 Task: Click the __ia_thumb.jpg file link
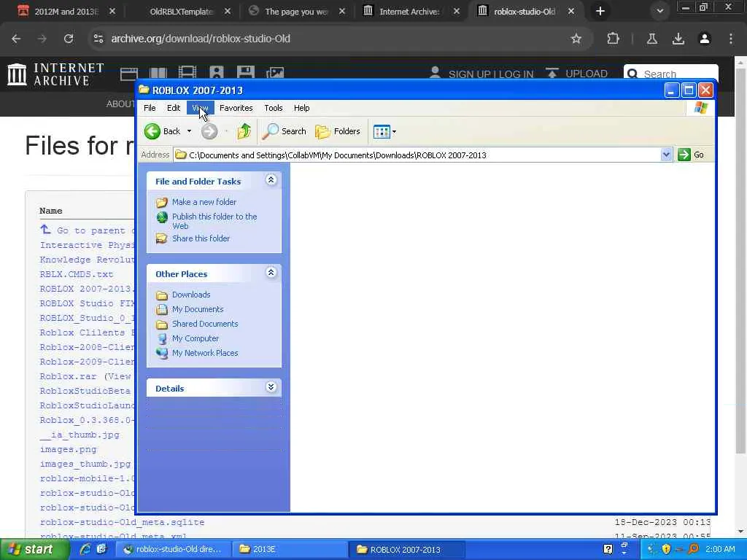[80, 435]
